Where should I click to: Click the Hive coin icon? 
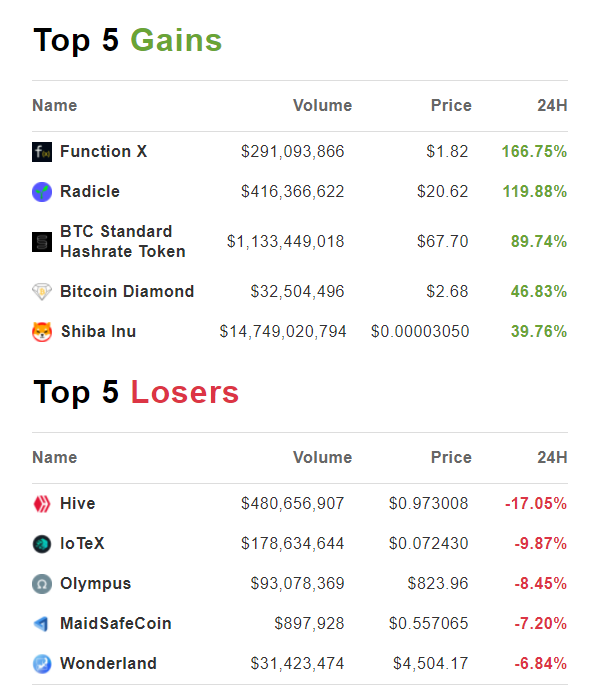41,504
